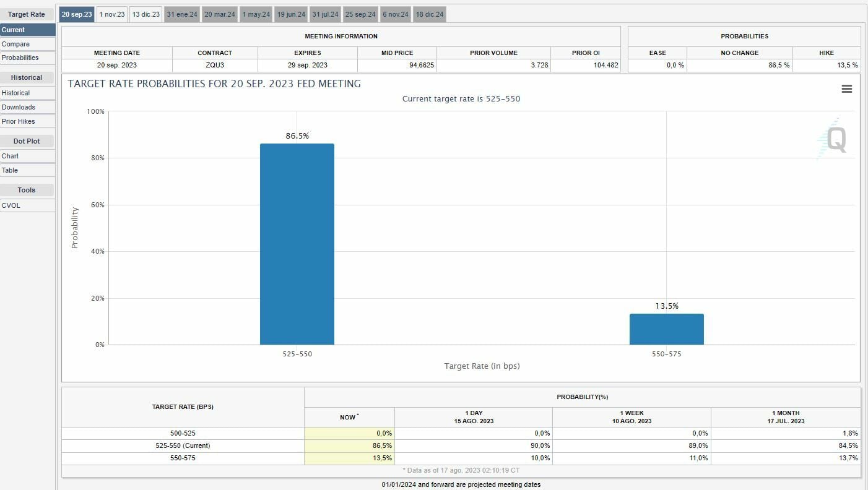Open the Historical link under Historical section

coord(28,93)
